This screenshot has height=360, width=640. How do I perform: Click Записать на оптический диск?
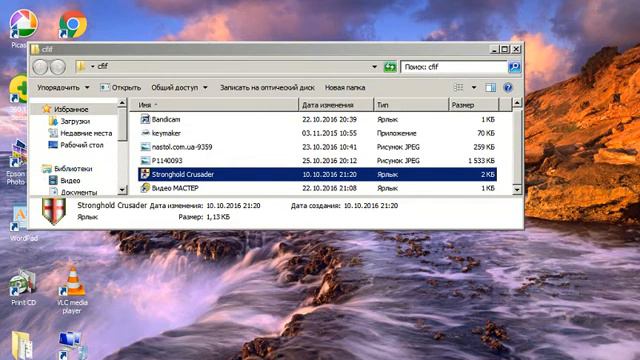tap(267, 87)
